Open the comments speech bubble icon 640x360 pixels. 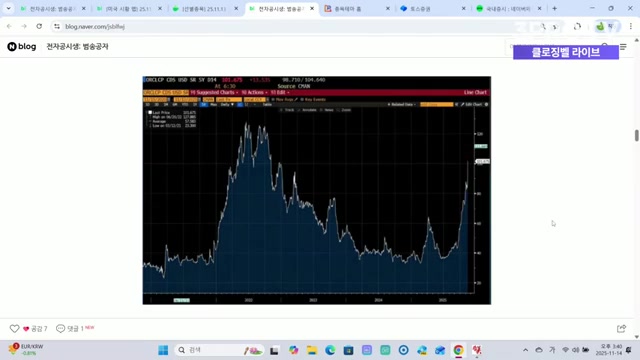coord(60,329)
